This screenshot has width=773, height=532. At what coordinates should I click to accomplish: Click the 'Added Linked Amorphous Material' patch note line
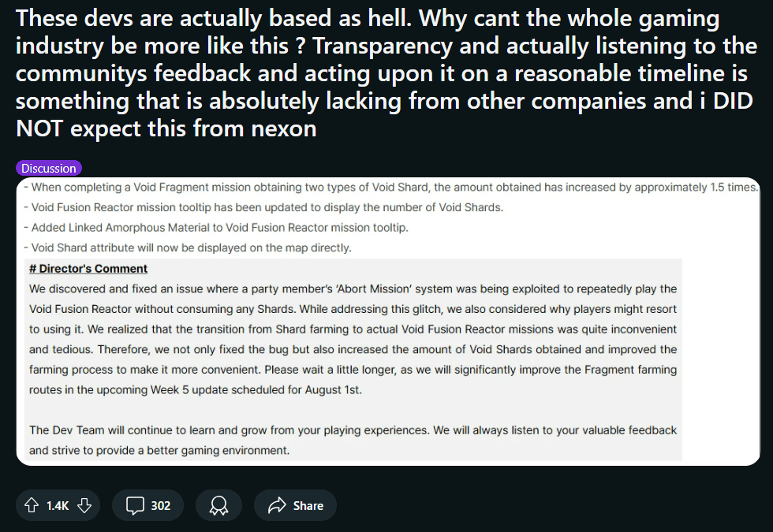pyautogui.click(x=216, y=228)
